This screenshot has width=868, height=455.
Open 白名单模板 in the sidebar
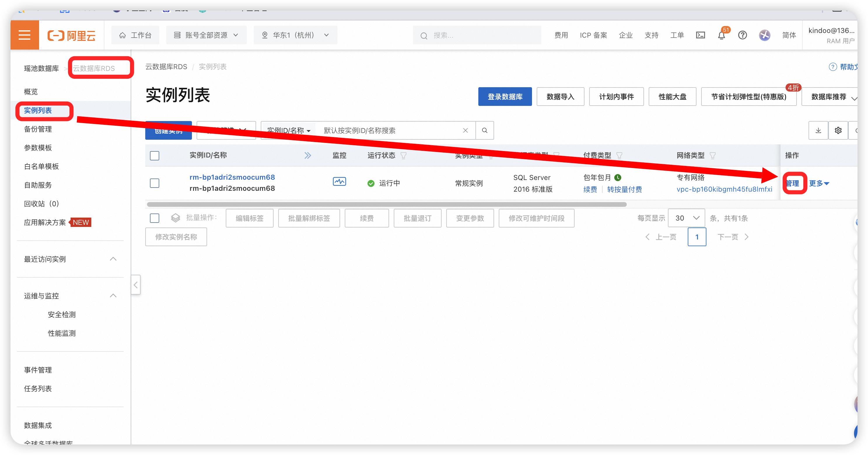pyautogui.click(x=41, y=167)
